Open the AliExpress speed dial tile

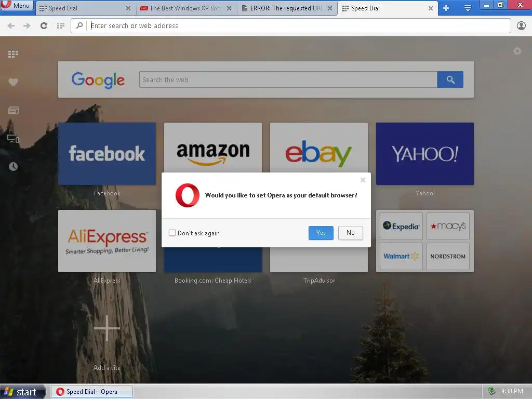107,241
